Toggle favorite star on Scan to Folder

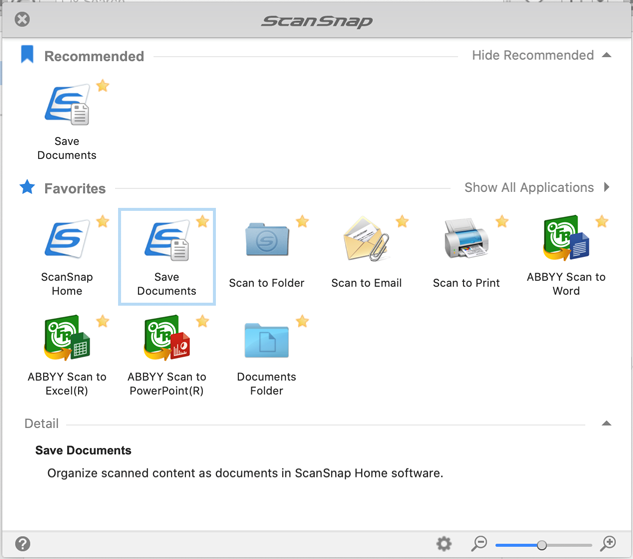(302, 221)
